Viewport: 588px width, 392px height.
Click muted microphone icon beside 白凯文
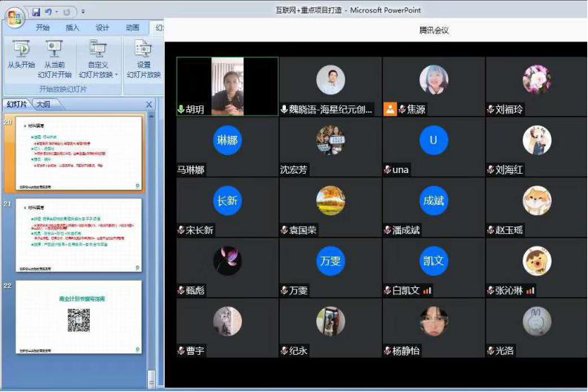[x=387, y=290]
